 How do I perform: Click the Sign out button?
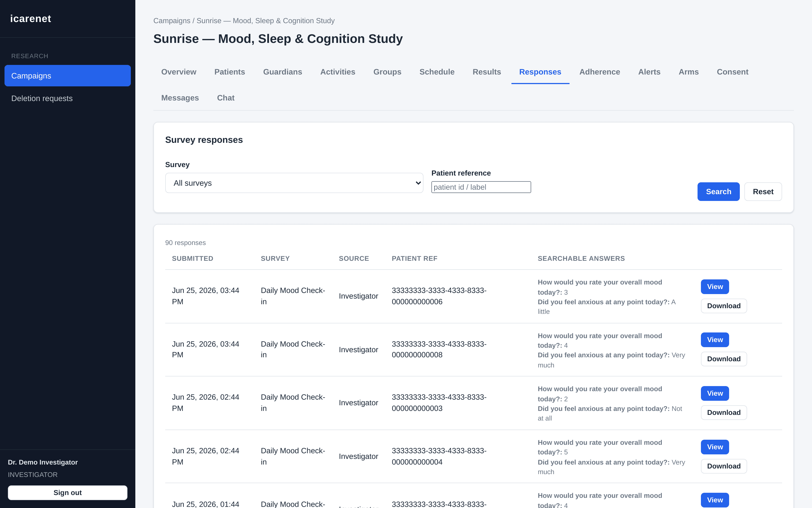[x=67, y=492]
